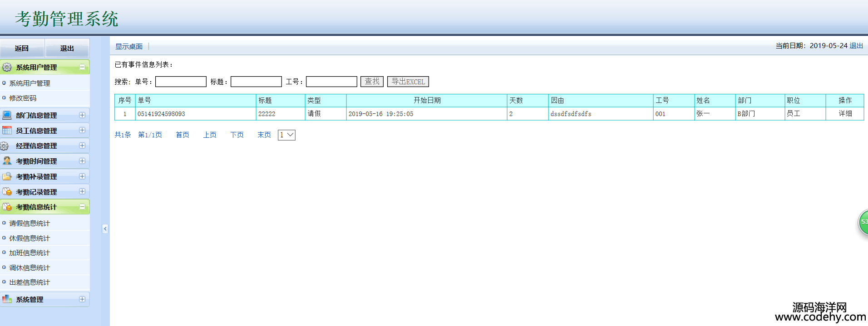Click the 因由 column header
This screenshot has width=868, height=326.
point(601,101)
